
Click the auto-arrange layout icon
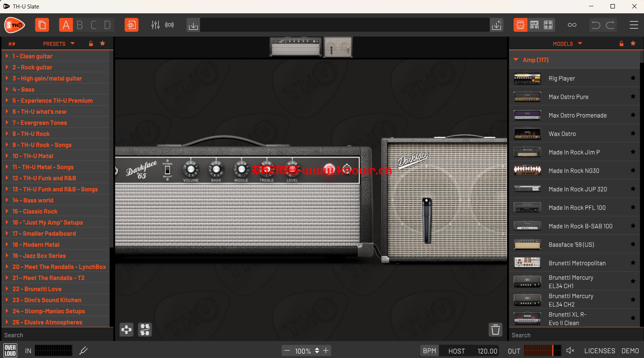[145, 330]
